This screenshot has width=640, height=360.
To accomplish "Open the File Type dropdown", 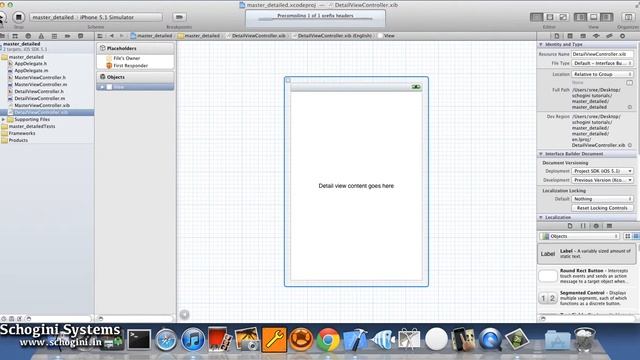I will click(602, 63).
